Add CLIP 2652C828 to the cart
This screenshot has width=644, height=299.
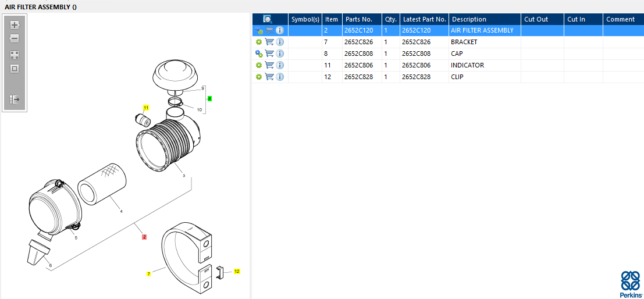[269, 77]
